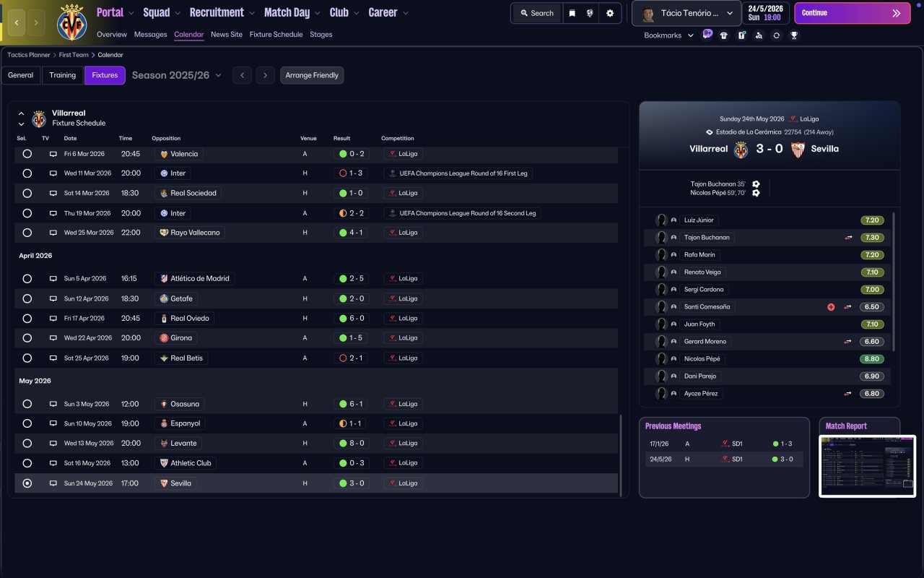Click the Luiz Júnior player portrait

pos(661,220)
